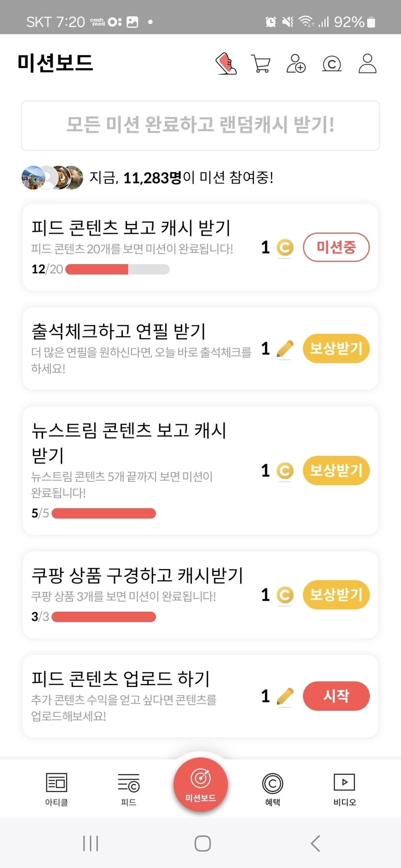401x868 pixels.
Task: Claim 보상받기 for 뉴스트림 콘텐츠 mission
Action: (336, 470)
